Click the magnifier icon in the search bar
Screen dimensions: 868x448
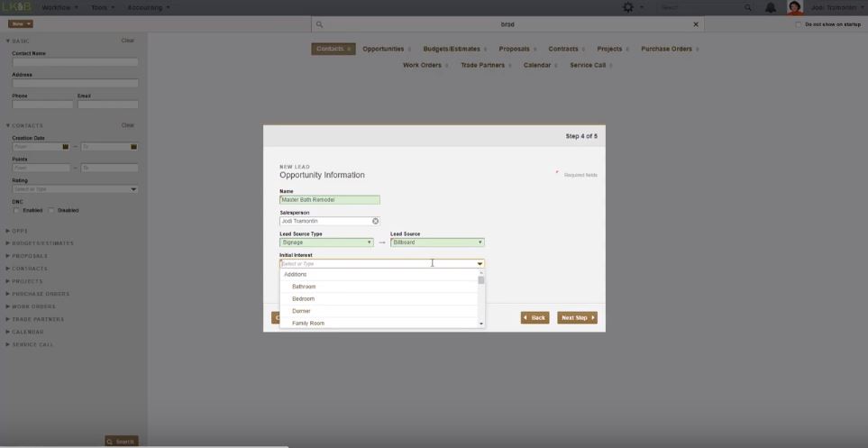point(320,24)
